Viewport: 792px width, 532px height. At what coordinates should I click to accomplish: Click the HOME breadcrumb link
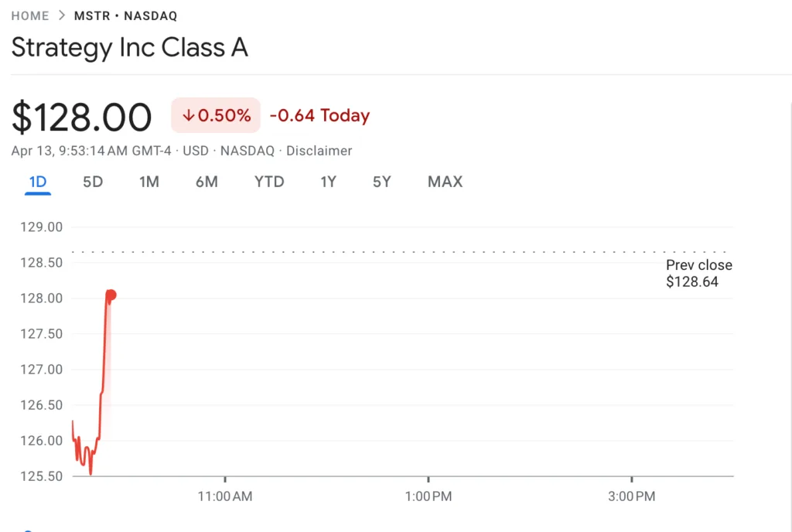(x=30, y=15)
